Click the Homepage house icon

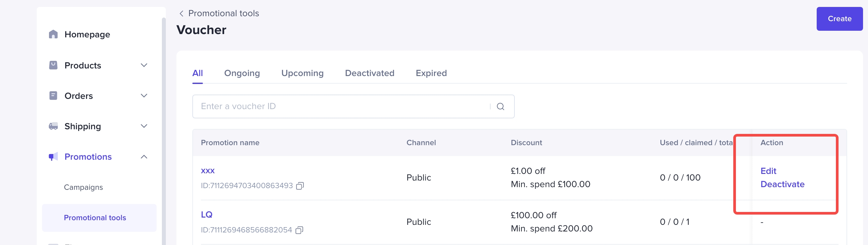[x=53, y=34]
